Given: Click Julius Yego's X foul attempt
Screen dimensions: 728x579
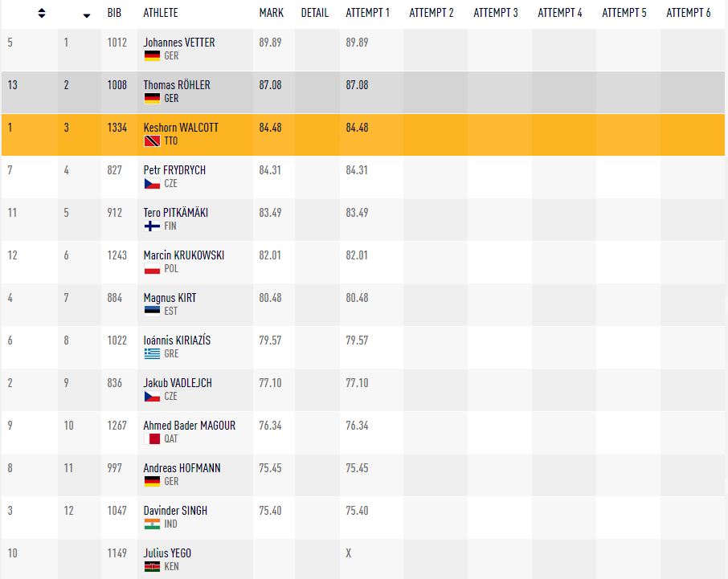Looking at the screenshot, I should tap(349, 553).
